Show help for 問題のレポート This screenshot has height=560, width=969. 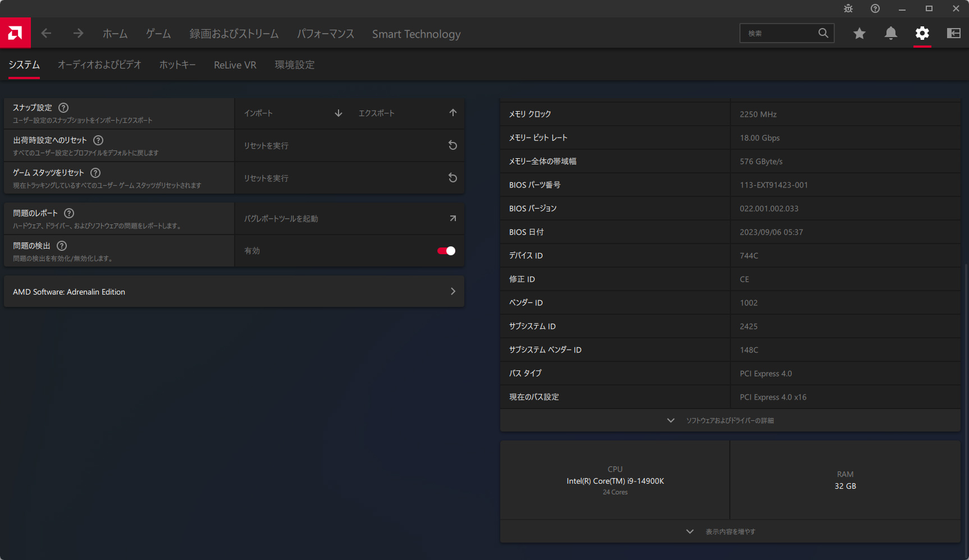click(x=69, y=213)
